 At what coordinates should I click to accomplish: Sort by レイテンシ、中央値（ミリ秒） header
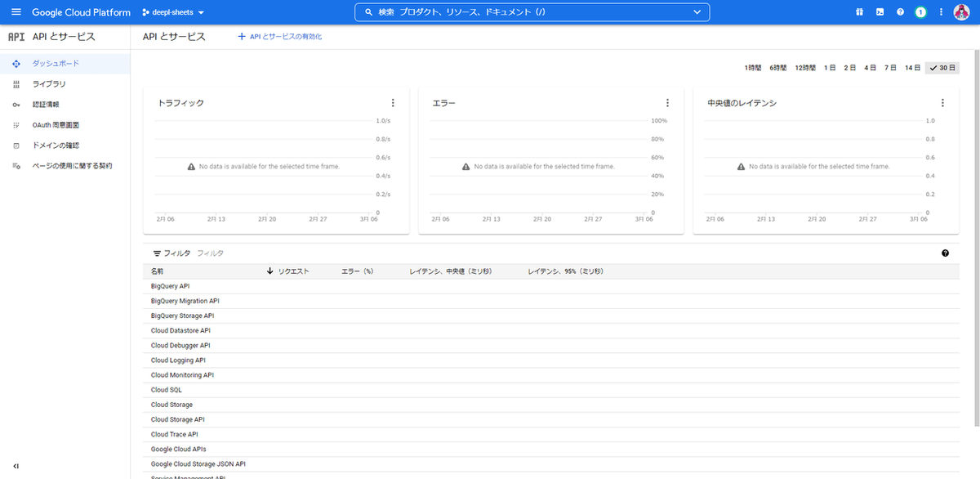[x=450, y=271]
